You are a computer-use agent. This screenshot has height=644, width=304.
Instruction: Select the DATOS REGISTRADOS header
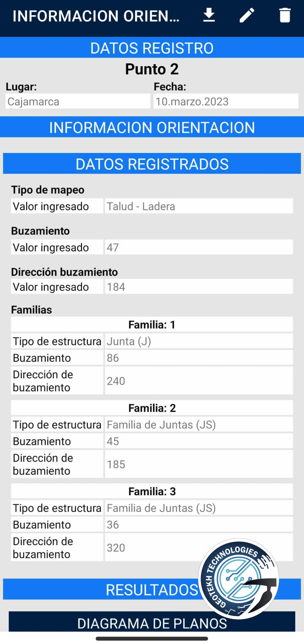coord(152,164)
